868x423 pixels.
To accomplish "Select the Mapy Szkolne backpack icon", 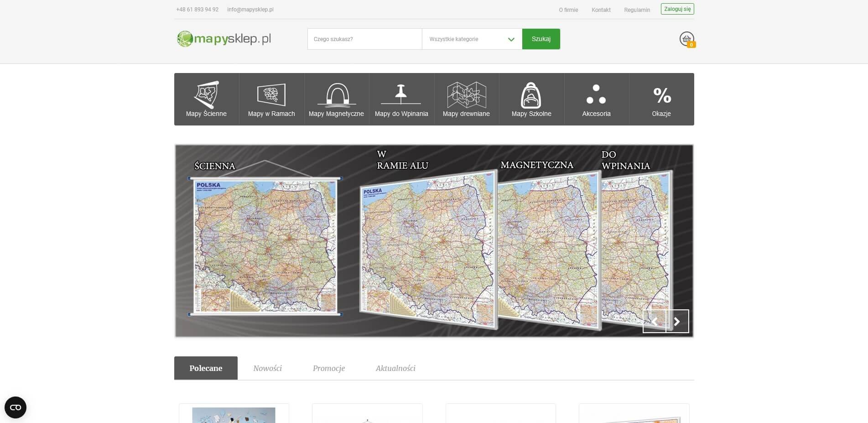I will [531, 94].
